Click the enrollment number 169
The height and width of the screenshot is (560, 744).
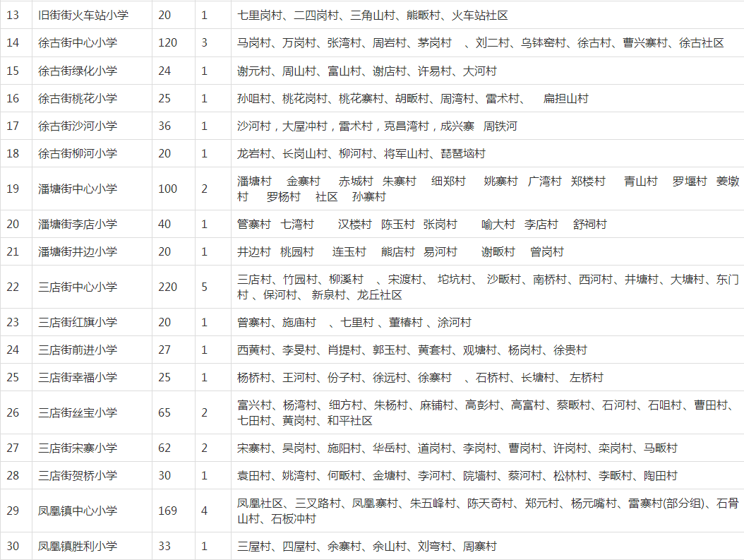tap(167, 511)
